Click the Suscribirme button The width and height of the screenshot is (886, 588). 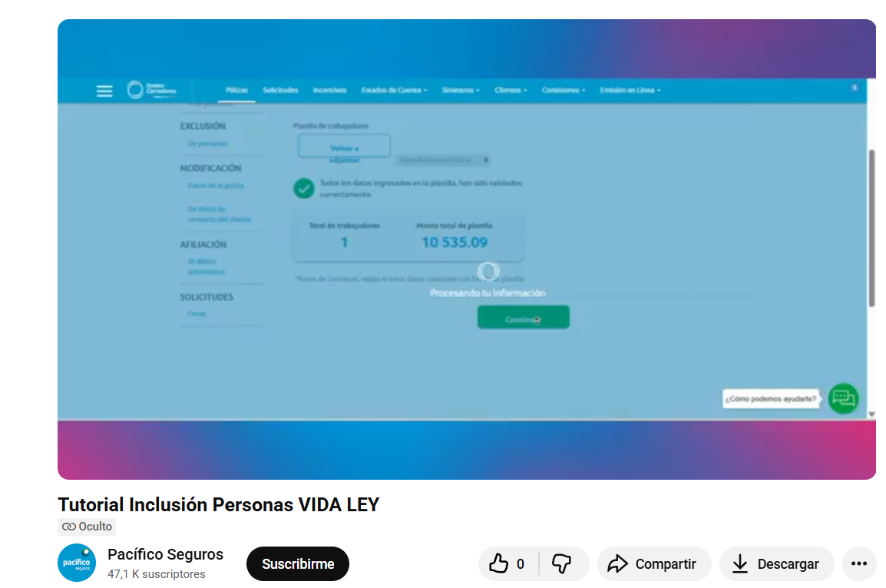298,563
